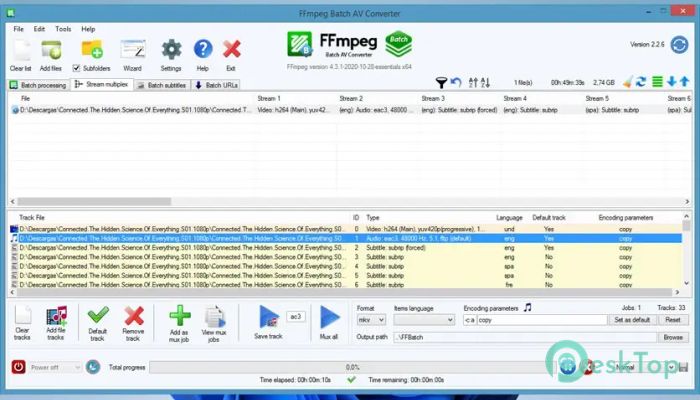
Task: Open the Power off dropdown
Action: (55, 367)
